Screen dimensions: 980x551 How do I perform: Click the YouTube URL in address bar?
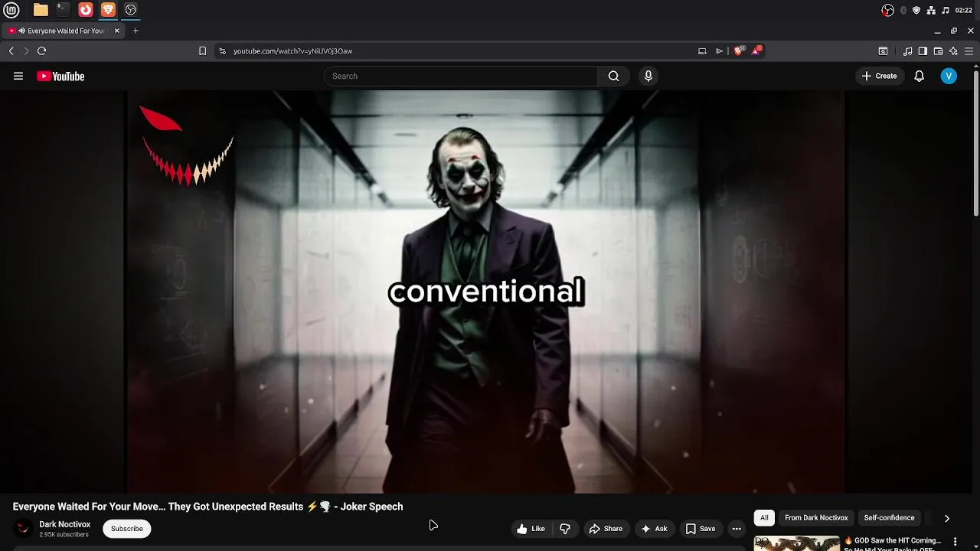(292, 51)
